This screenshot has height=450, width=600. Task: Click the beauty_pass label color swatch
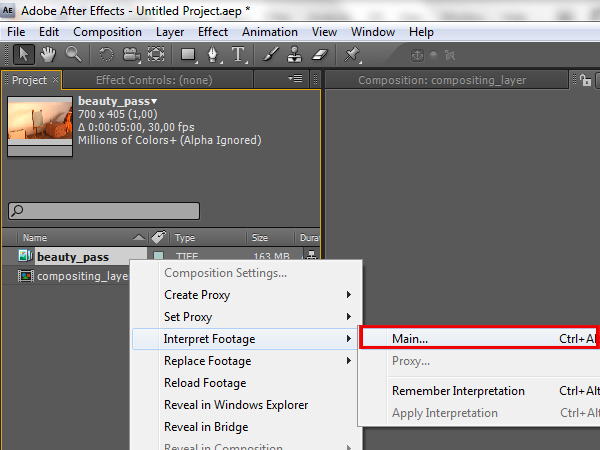click(159, 257)
